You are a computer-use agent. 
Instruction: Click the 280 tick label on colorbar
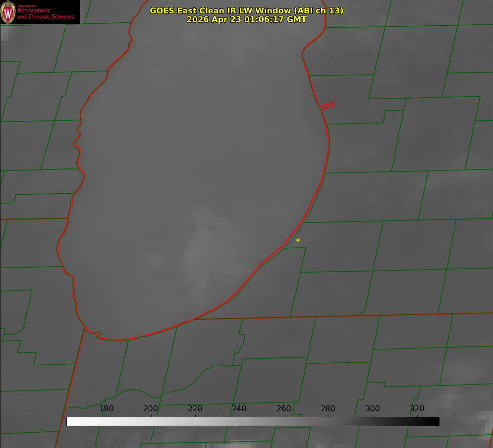point(328,408)
